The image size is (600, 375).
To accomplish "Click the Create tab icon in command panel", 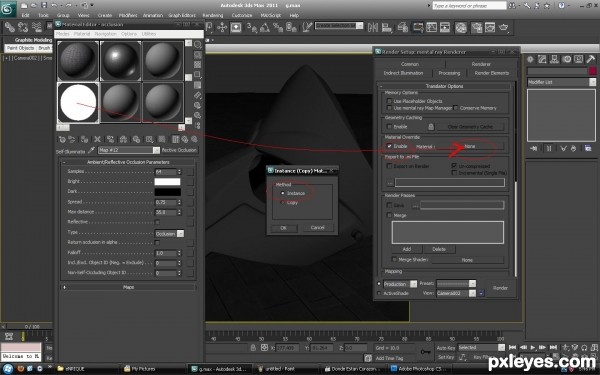I will coord(530,59).
